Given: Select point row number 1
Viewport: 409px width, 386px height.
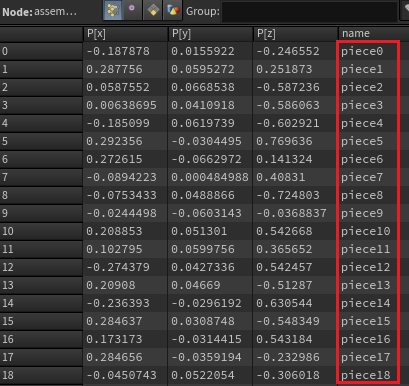Looking at the screenshot, I should coord(41,69).
